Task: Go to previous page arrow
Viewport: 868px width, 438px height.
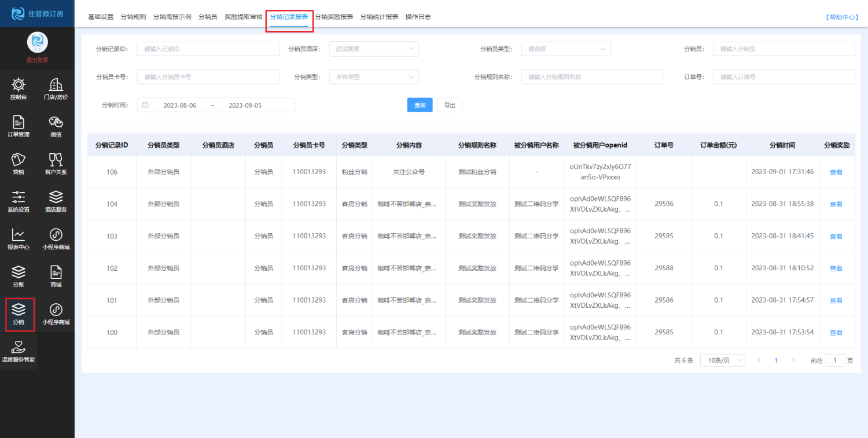Action: tap(759, 360)
